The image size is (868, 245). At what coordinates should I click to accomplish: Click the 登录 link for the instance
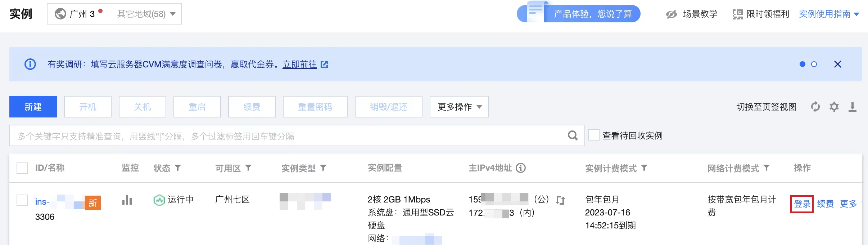pos(802,204)
